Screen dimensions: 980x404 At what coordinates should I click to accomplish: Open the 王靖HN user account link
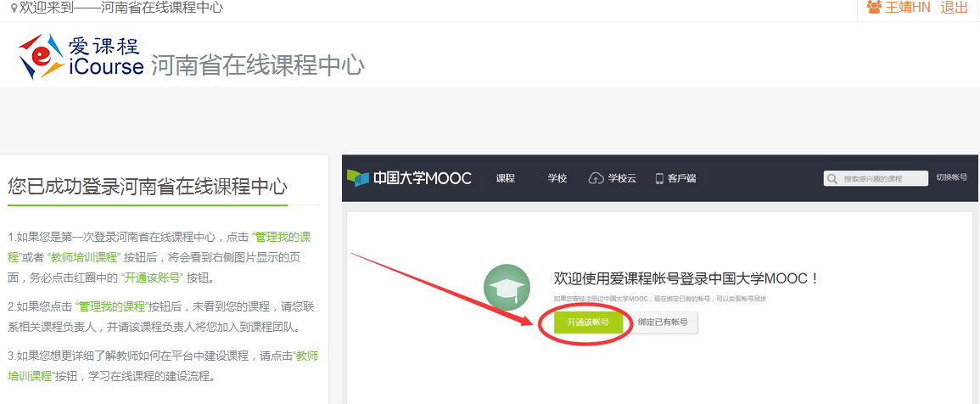click(908, 8)
